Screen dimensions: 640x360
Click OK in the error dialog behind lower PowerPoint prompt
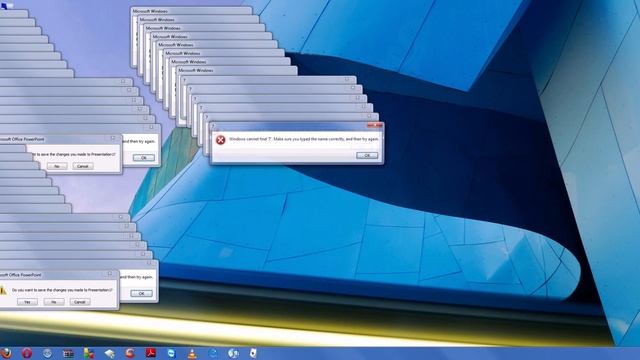point(141,293)
